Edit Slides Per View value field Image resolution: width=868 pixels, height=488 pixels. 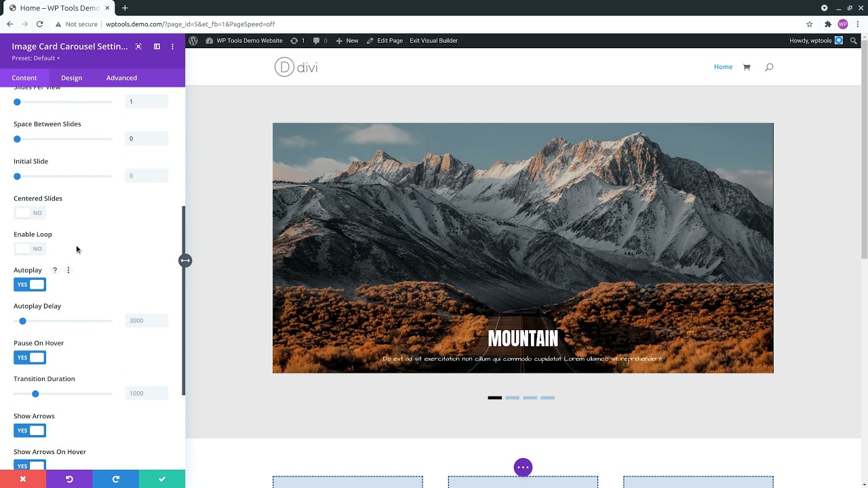coord(146,102)
